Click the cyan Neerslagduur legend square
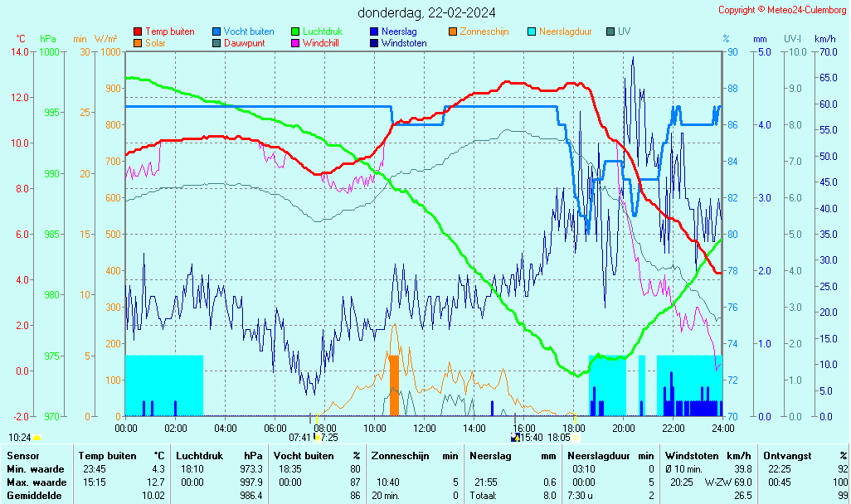851x504 pixels. pos(532,31)
